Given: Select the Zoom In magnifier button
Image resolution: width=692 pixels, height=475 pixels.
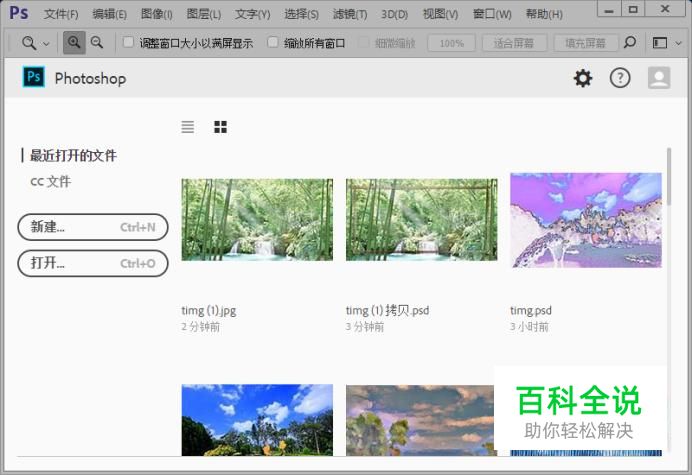Looking at the screenshot, I should (74, 43).
